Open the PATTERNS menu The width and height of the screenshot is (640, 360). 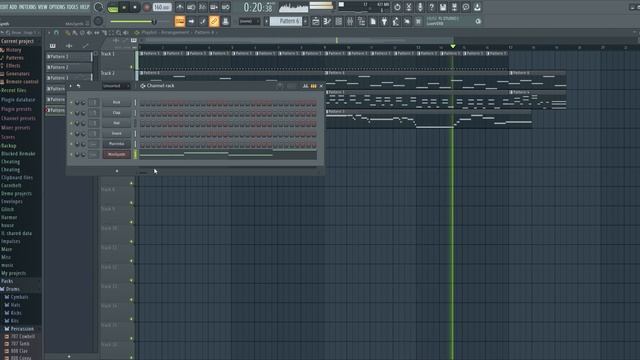pos(27,7)
